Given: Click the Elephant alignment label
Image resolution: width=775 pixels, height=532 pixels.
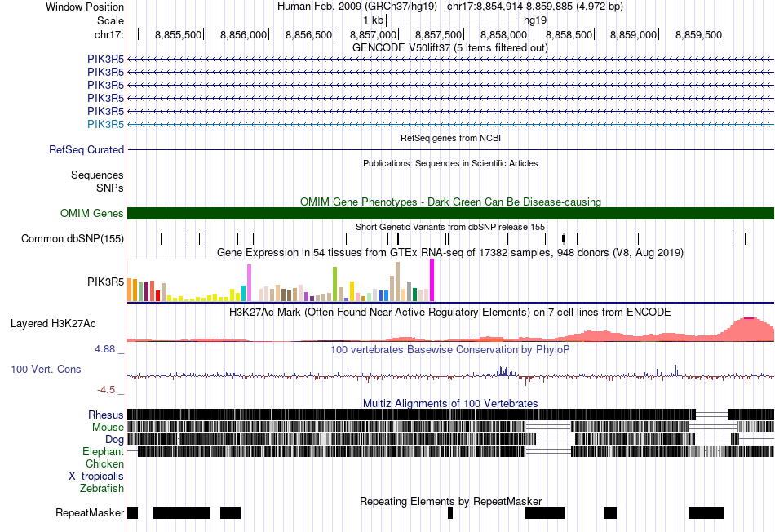Looking at the screenshot, I should (103, 451).
